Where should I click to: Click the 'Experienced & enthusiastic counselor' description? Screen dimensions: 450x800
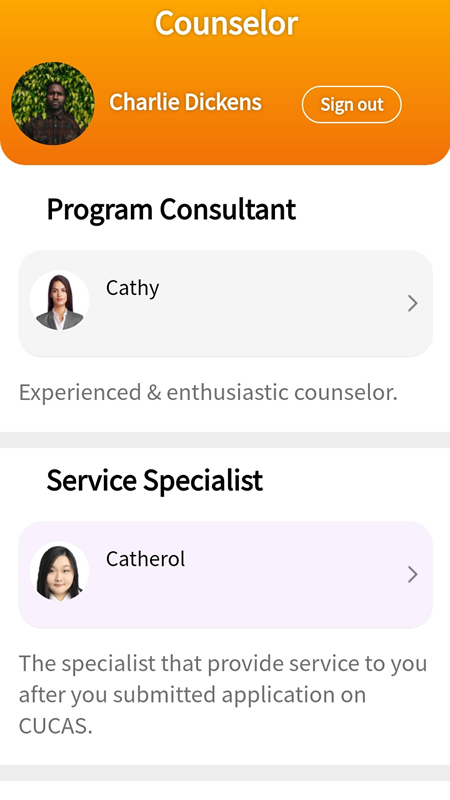click(x=208, y=393)
